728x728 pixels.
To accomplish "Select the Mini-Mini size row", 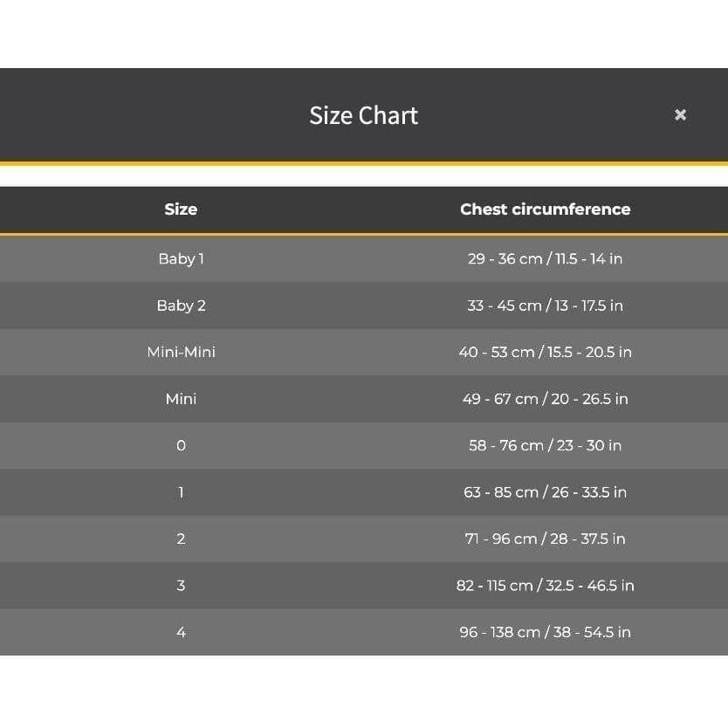I will click(x=364, y=352).
